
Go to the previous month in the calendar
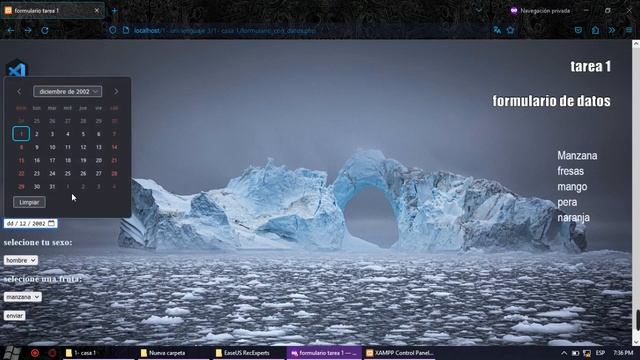[19, 91]
